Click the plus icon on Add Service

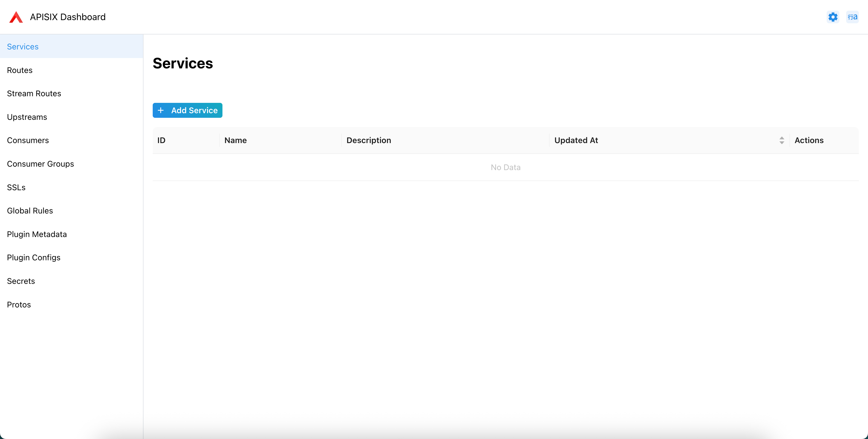click(x=161, y=110)
